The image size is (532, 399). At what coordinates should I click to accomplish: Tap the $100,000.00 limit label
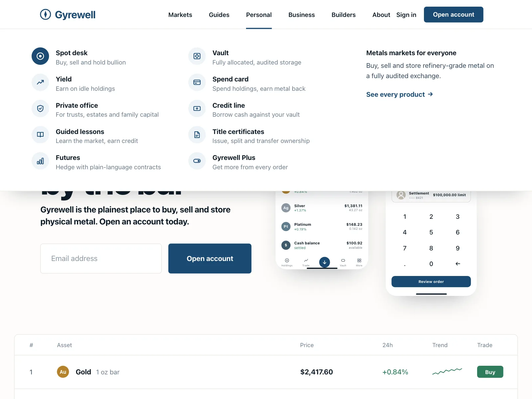[450, 195]
